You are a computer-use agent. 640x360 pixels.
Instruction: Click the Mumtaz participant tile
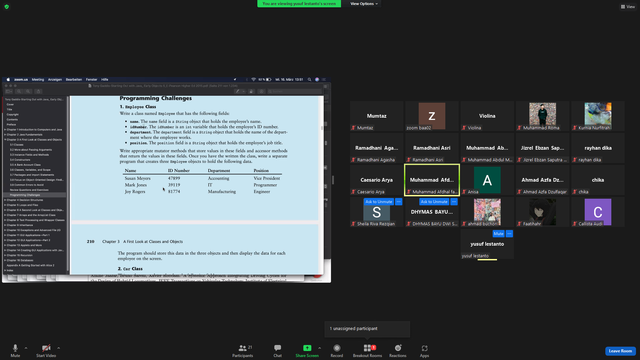point(376,116)
